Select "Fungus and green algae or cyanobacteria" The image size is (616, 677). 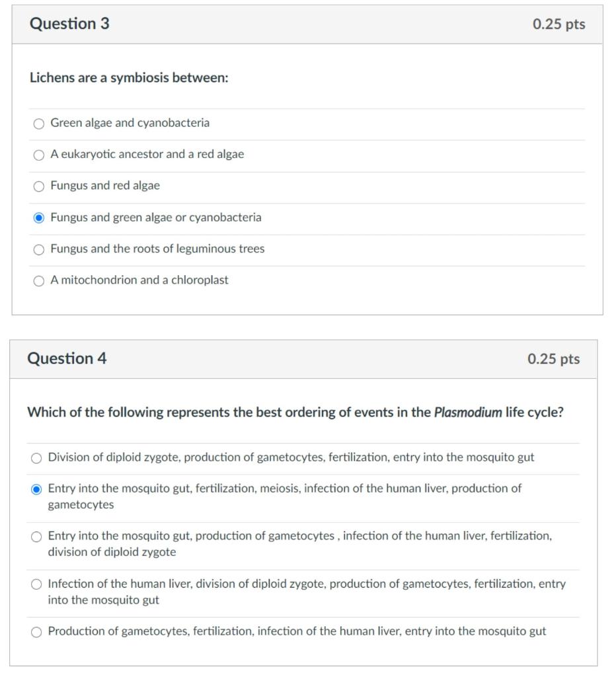point(40,217)
